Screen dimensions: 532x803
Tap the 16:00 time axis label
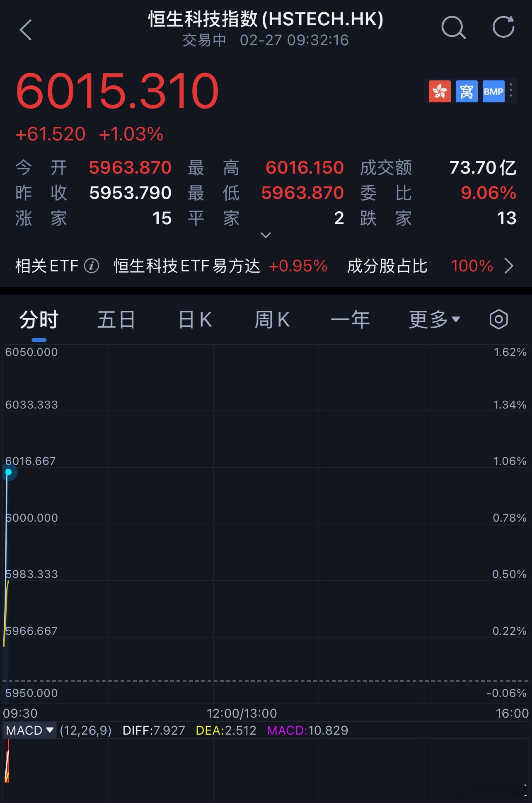[x=512, y=713]
